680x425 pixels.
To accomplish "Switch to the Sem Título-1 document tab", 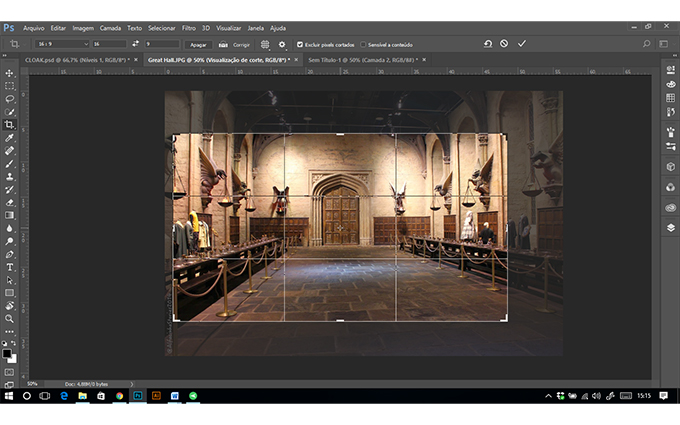I will (x=363, y=60).
